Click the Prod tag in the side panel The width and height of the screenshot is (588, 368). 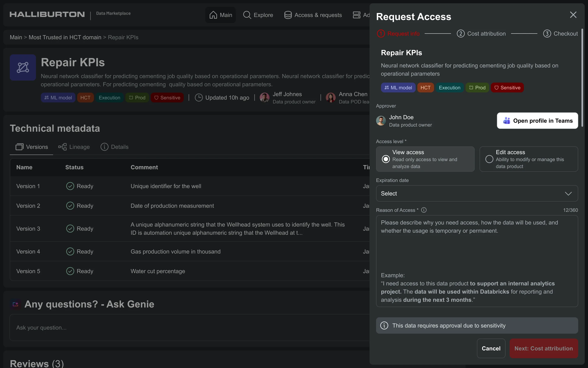pyautogui.click(x=477, y=88)
